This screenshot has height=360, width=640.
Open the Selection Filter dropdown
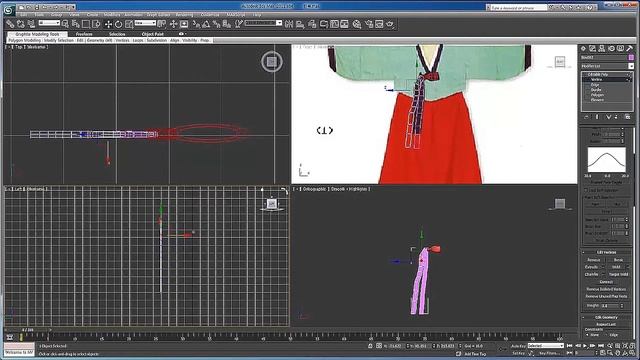click(x=49, y=23)
